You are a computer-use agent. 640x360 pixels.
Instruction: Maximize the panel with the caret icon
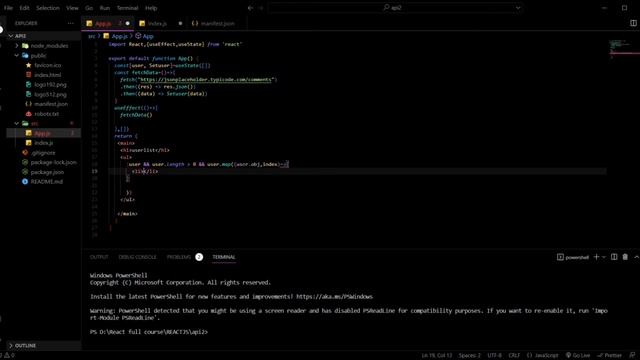[x=636, y=257]
